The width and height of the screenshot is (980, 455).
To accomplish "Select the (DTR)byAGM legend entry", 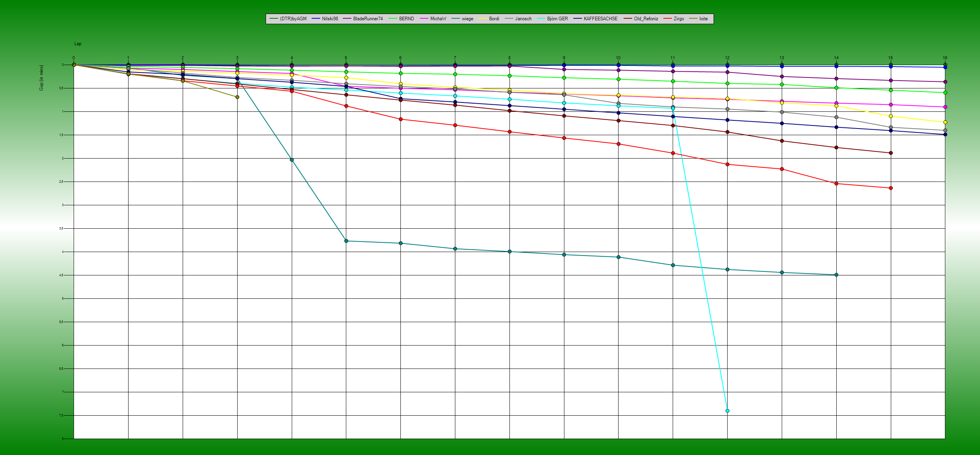I will 288,19.
